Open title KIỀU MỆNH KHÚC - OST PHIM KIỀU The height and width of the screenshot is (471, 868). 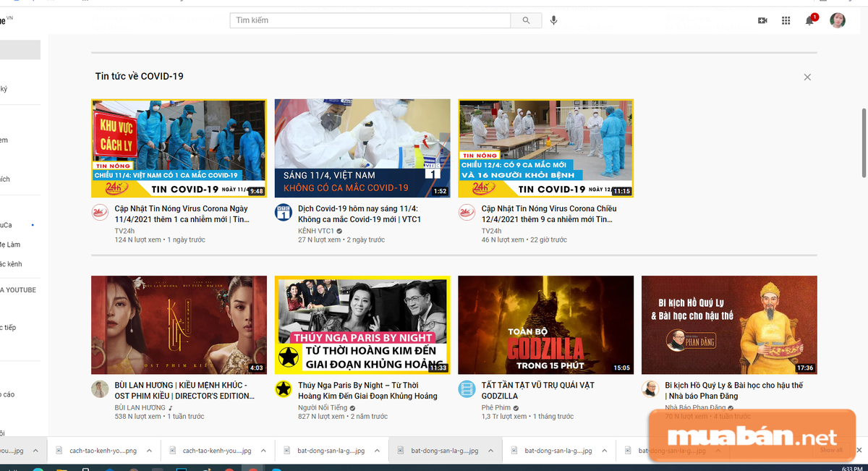click(184, 391)
